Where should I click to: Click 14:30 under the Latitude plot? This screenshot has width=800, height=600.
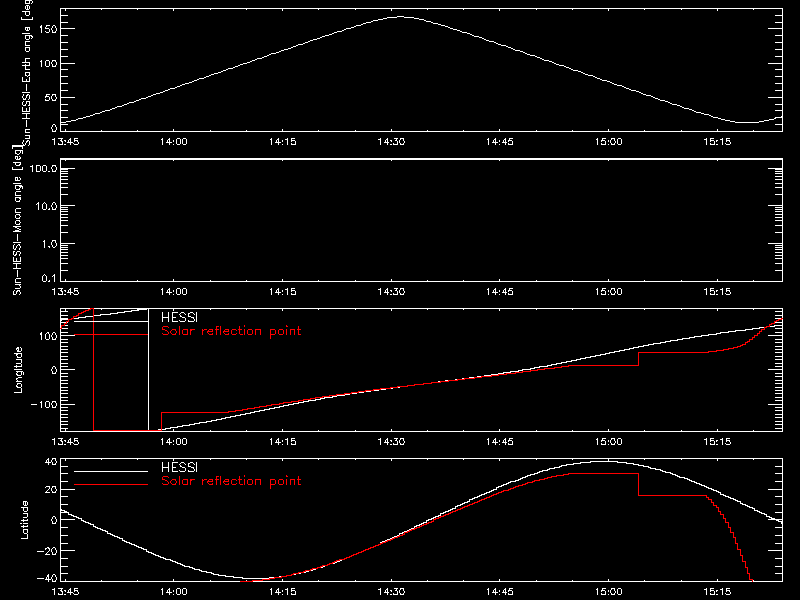(391, 592)
